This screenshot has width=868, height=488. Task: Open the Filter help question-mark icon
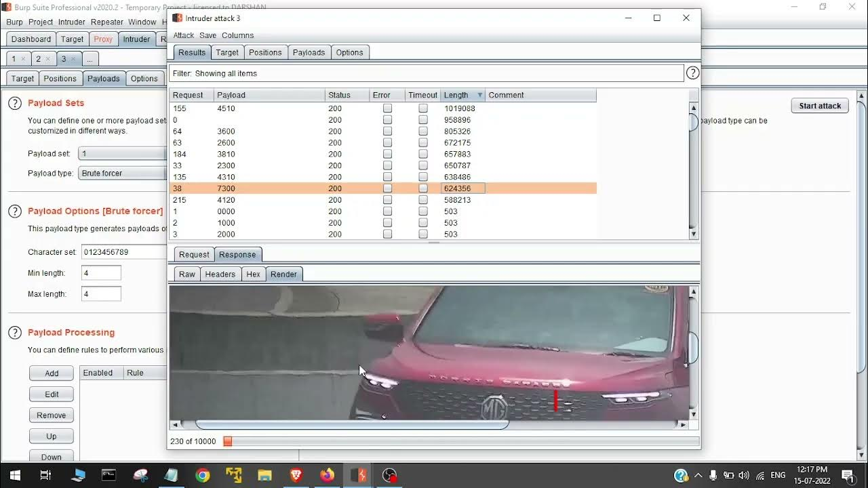pos(692,73)
